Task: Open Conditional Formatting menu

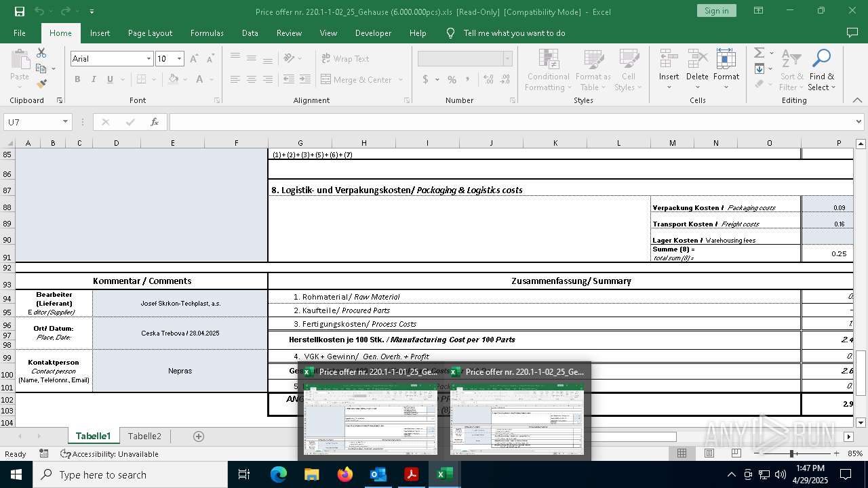Action: (548, 70)
